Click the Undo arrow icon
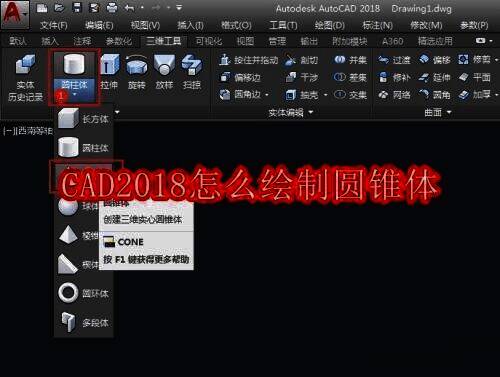Viewport: 500px width, 377px height. coord(129,8)
